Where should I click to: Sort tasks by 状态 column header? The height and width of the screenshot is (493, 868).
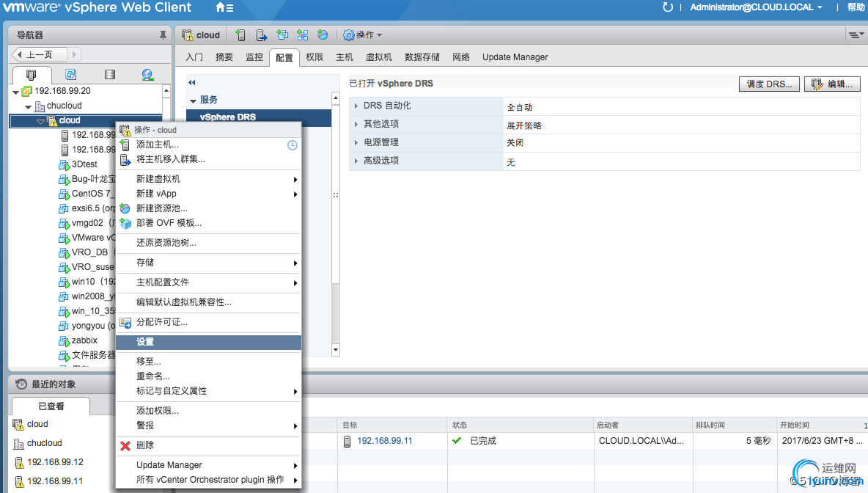(521, 425)
